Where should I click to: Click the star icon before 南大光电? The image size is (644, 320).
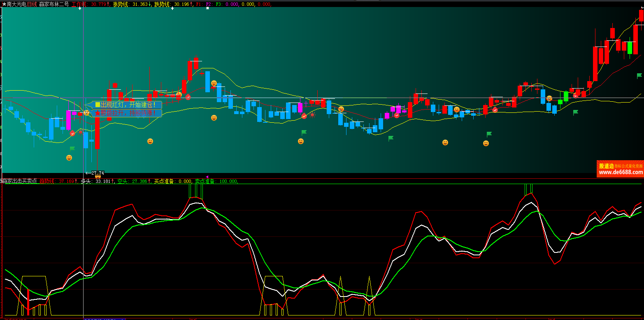(4, 4)
